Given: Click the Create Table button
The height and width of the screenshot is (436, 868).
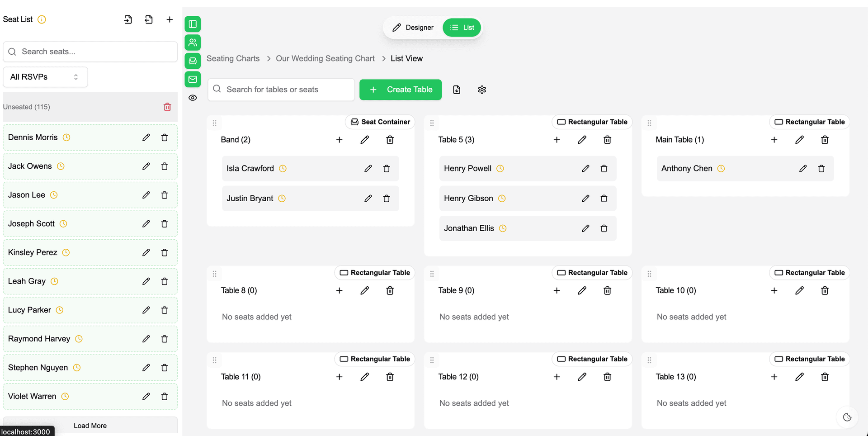Looking at the screenshot, I should [x=401, y=90].
